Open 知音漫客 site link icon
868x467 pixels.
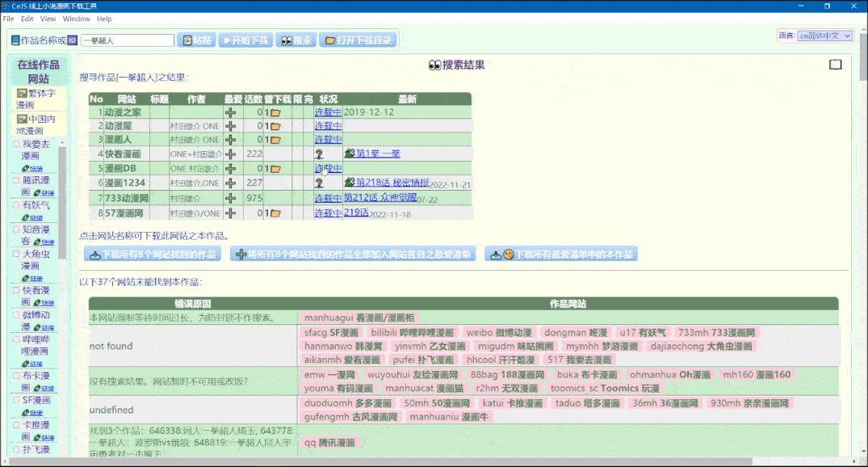click(44, 242)
